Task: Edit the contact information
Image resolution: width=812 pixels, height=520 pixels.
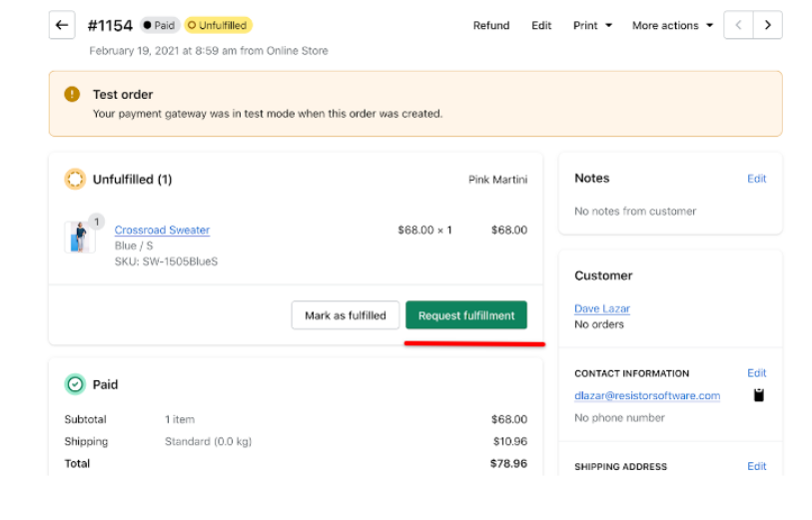Action: tap(756, 373)
